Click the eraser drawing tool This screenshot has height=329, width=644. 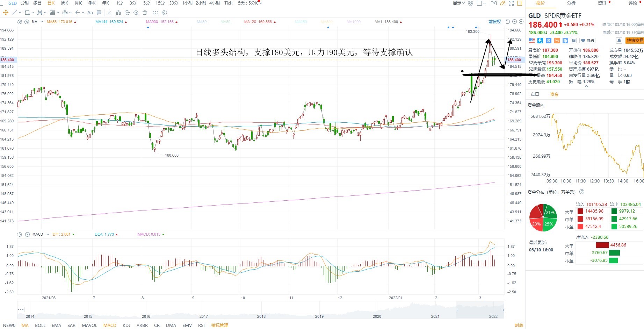[x=109, y=13]
